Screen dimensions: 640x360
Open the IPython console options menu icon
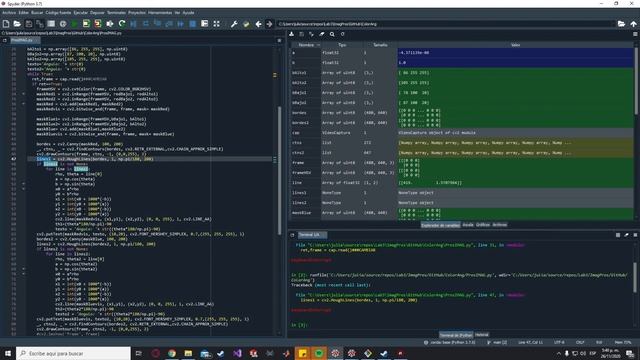pyautogui.click(x=635, y=235)
